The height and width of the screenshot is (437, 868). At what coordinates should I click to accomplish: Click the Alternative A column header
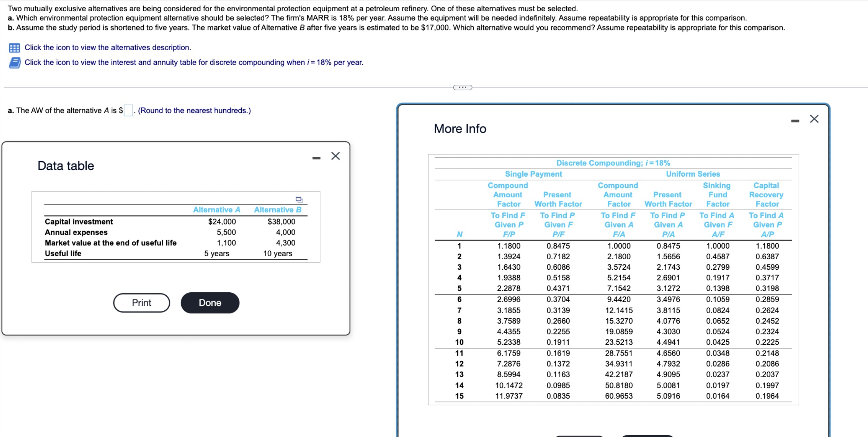(216, 210)
